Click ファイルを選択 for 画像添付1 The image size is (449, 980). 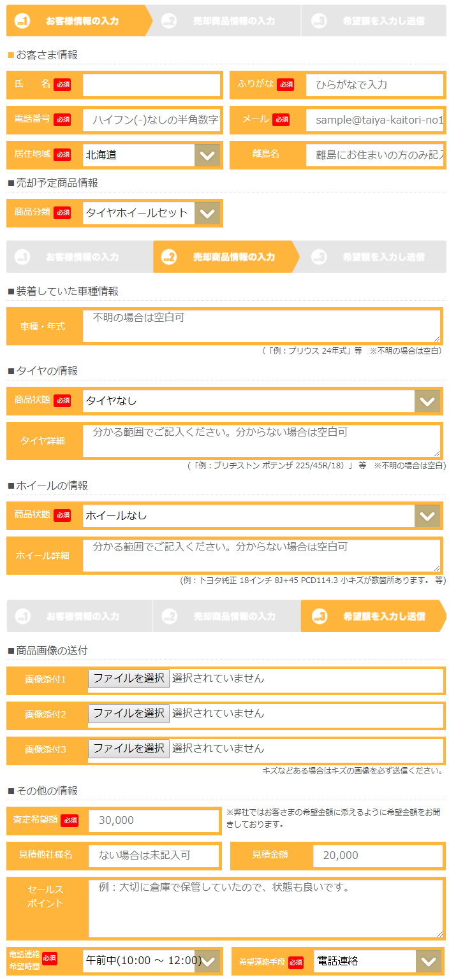click(128, 679)
